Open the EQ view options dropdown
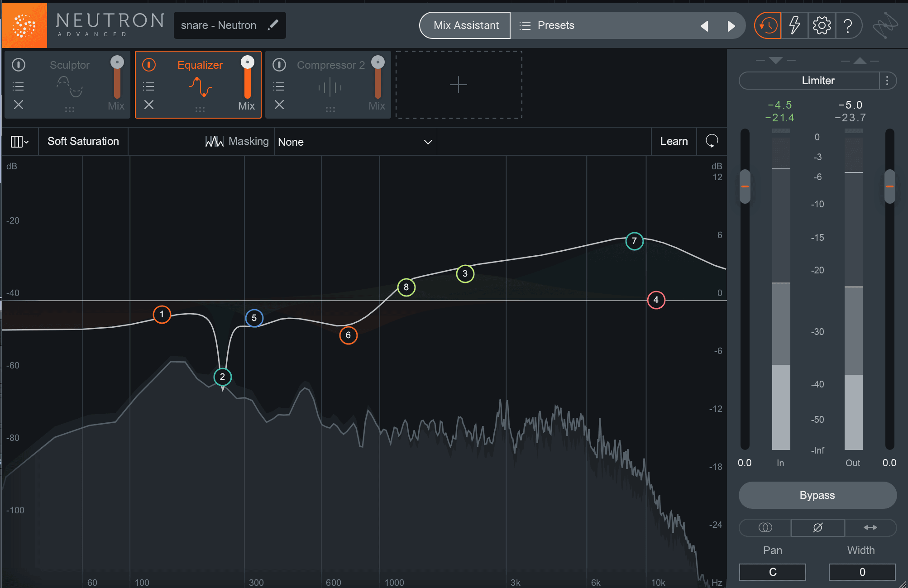908x588 pixels. [19, 142]
